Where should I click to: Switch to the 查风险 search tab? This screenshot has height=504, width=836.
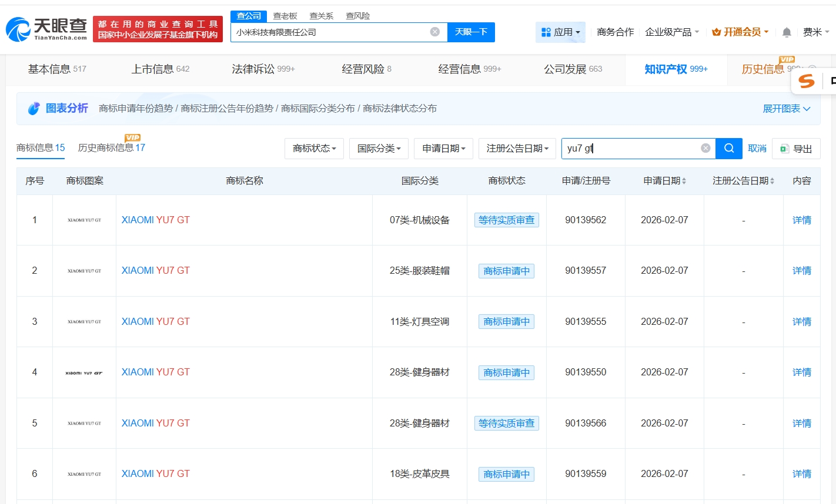click(358, 16)
